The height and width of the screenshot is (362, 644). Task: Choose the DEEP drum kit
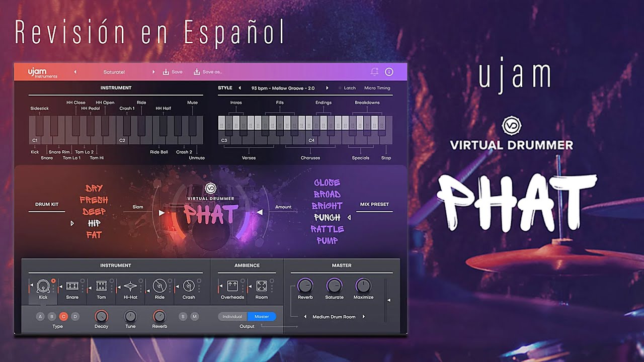click(94, 212)
